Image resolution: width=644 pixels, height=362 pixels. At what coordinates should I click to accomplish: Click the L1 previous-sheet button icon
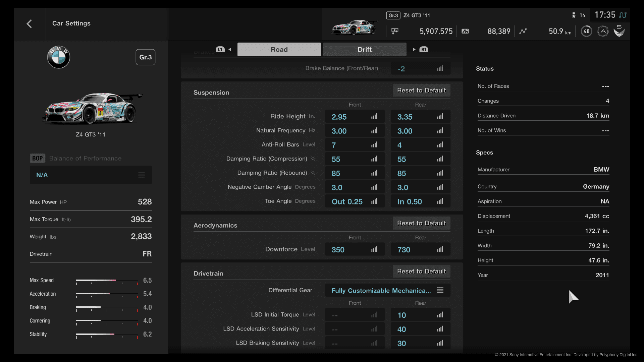pyautogui.click(x=220, y=49)
